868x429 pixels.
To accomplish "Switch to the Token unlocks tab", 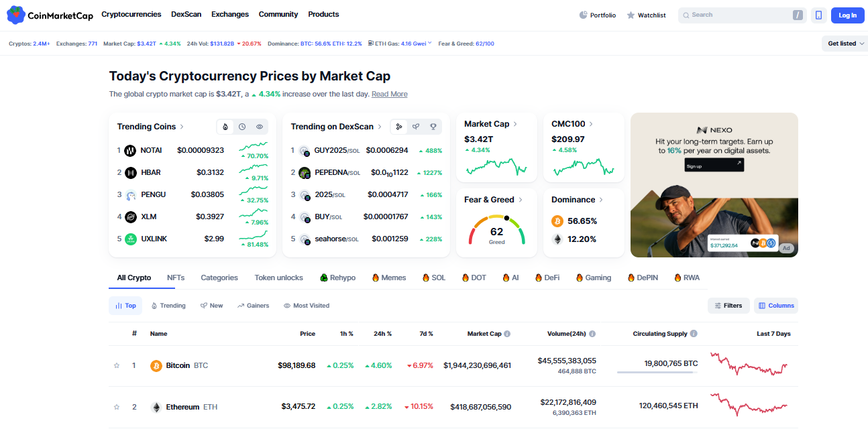I will 279,278.
